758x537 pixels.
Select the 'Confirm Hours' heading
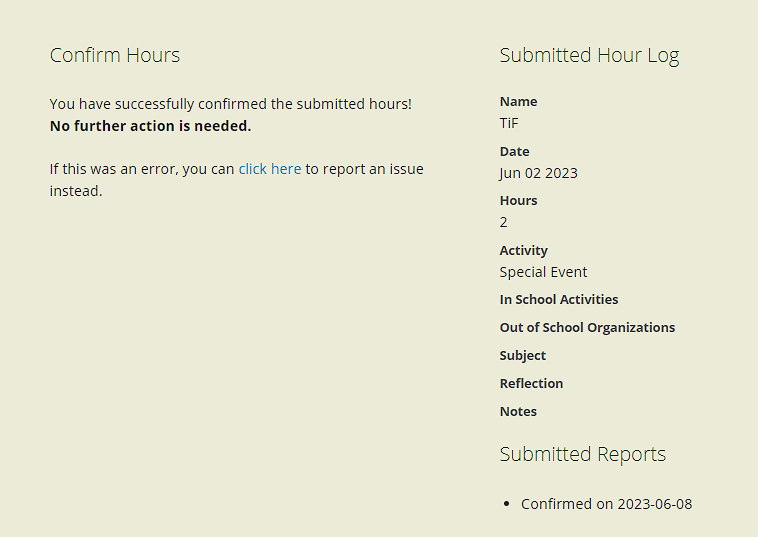pos(115,55)
